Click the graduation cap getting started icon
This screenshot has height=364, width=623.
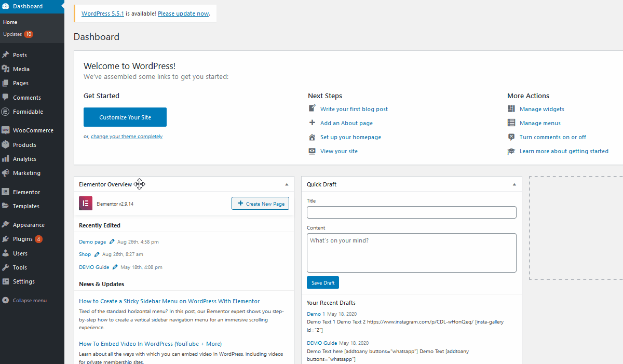click(511, 151)
